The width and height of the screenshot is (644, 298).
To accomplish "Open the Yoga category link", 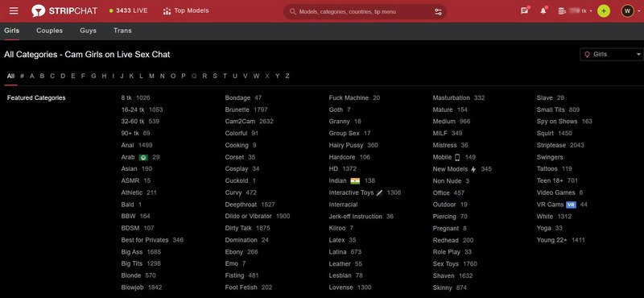I will [544, 228].
